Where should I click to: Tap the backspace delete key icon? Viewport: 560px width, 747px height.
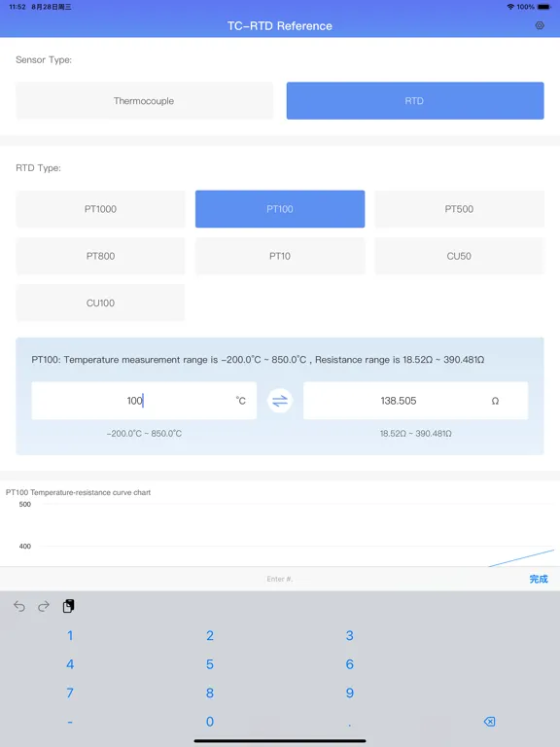[489, 722]
